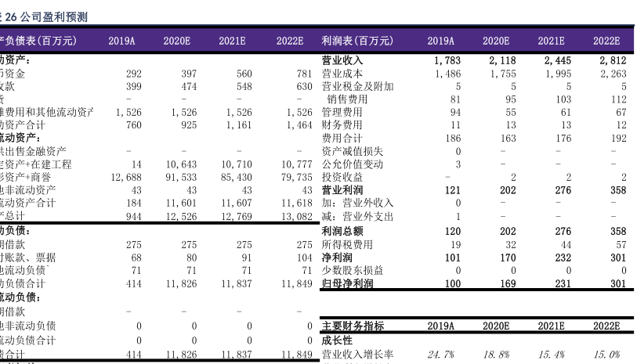Click the 利润总额 row label
This screenshot has width=637, height=364.
342,231
